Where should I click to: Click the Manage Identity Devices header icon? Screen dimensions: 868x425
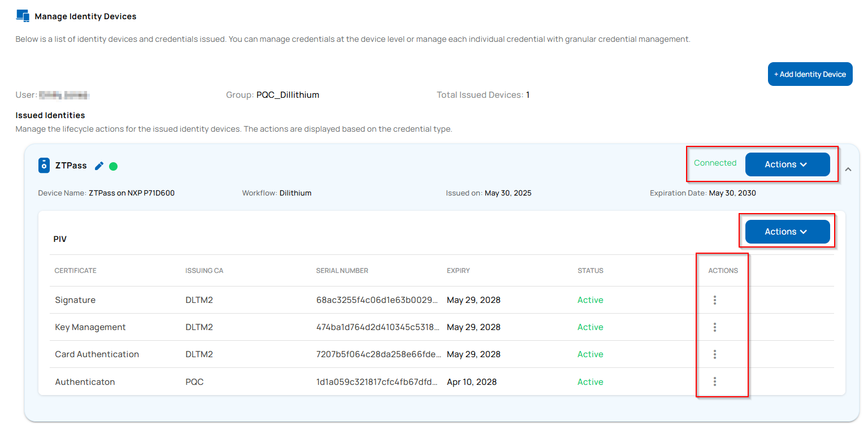tap(23, 16)
